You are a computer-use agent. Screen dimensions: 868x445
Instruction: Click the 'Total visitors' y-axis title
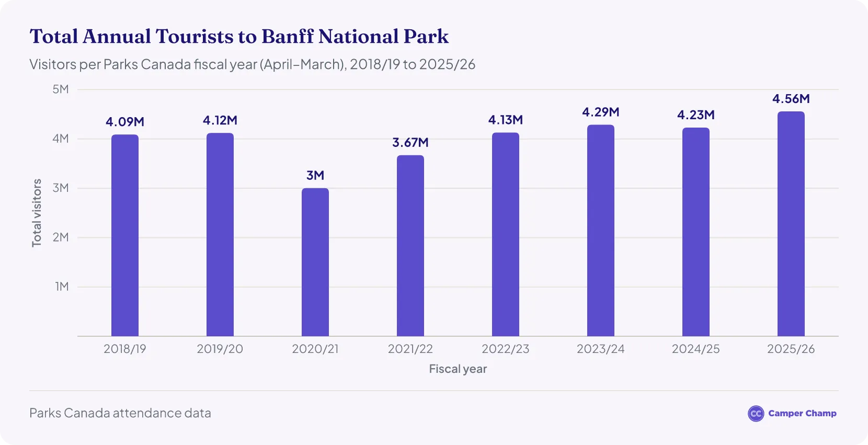[37, 213]
